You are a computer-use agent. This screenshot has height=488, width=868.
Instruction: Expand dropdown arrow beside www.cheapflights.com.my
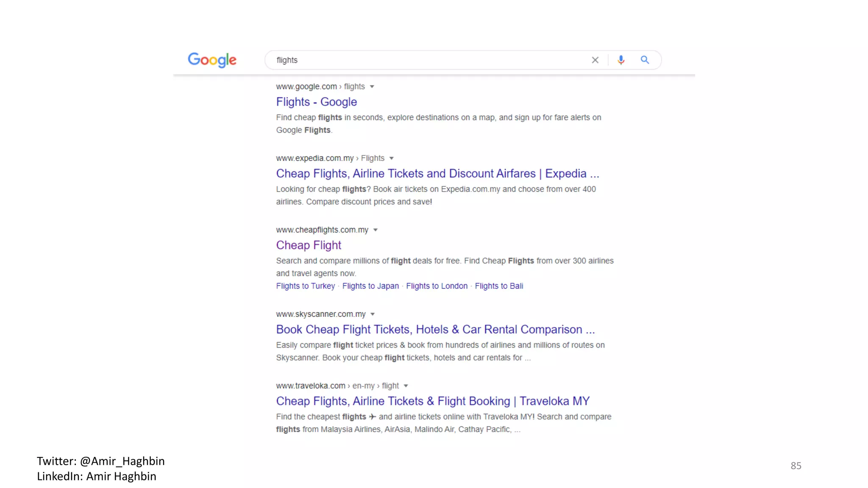376,230
